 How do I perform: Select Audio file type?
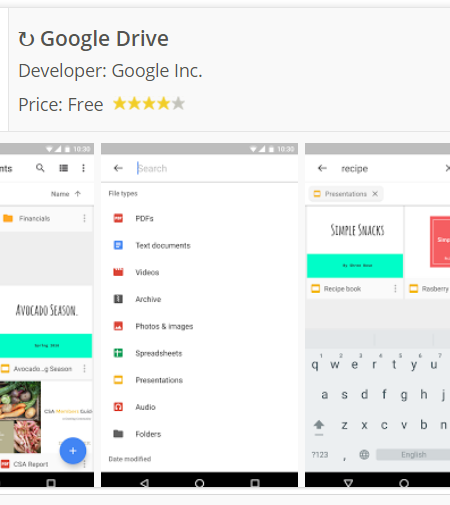point(199,407)
